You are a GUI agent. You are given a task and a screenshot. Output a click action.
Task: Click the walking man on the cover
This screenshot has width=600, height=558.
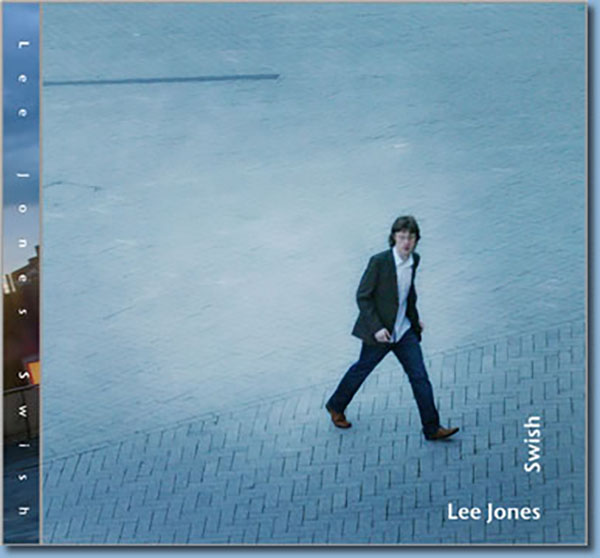point(392,328)
